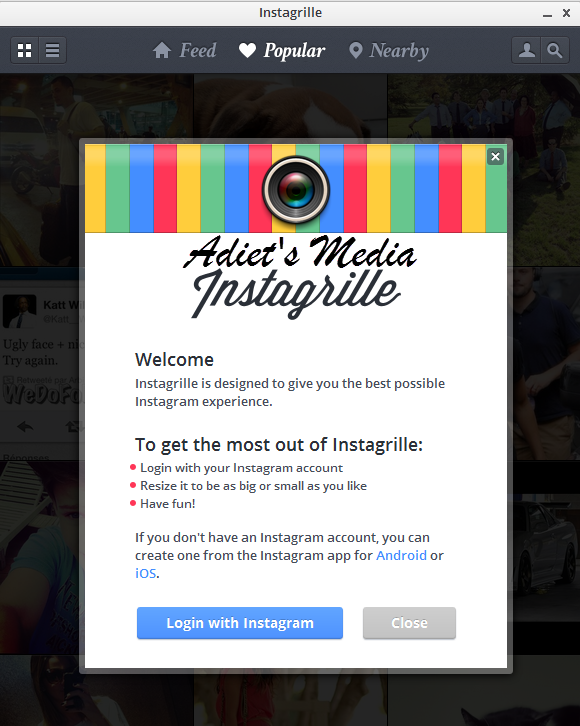Screen dimensions: 580x726
Task: Open the Android link
Action: point(401,555)
